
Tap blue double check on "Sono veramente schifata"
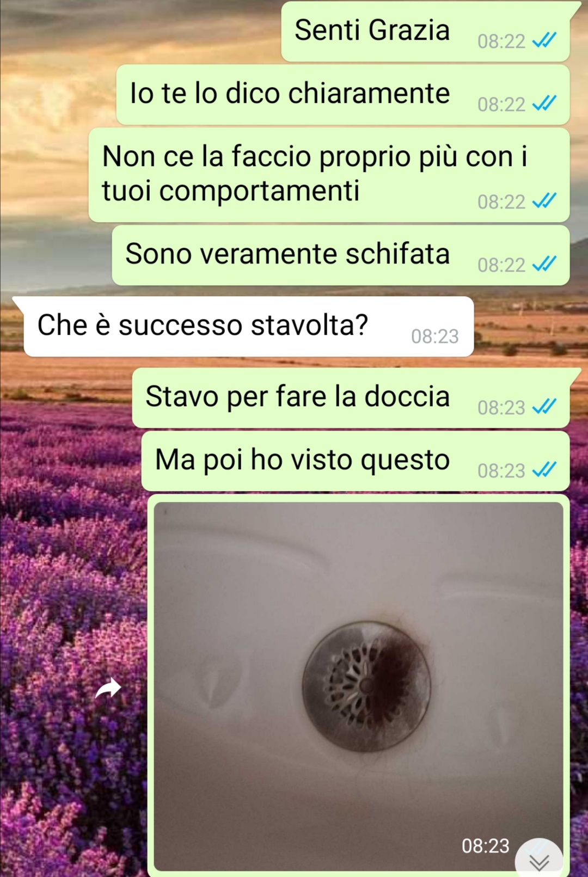[544, 264]
